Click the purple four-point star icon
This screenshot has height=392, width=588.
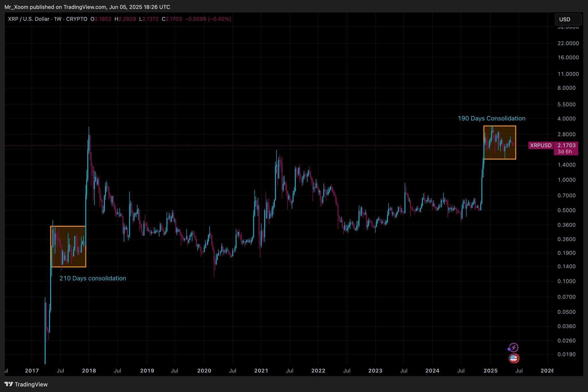[x=509, y=349]
